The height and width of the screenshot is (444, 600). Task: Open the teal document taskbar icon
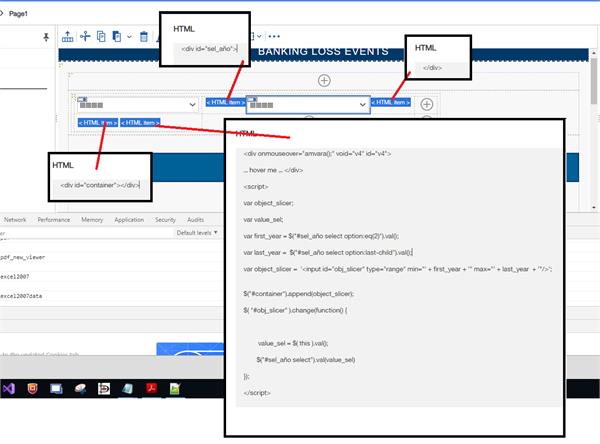pos(127,389)
